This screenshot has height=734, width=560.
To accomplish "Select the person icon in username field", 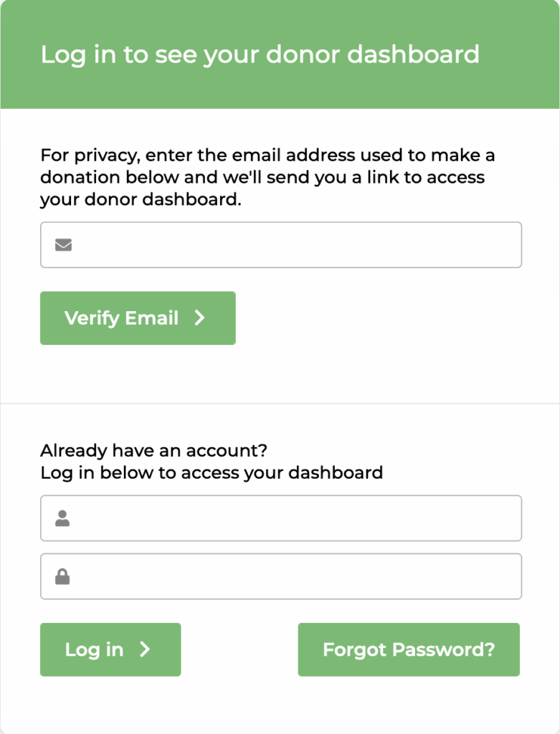I will (64, 518).
